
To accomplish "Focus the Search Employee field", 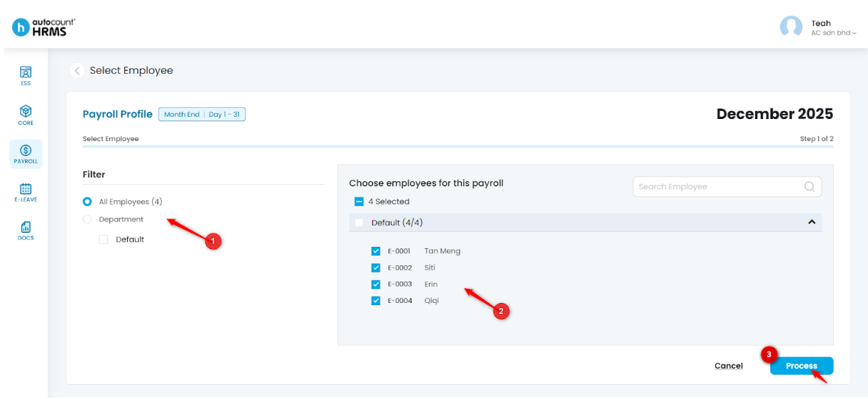I will point(728,186).
